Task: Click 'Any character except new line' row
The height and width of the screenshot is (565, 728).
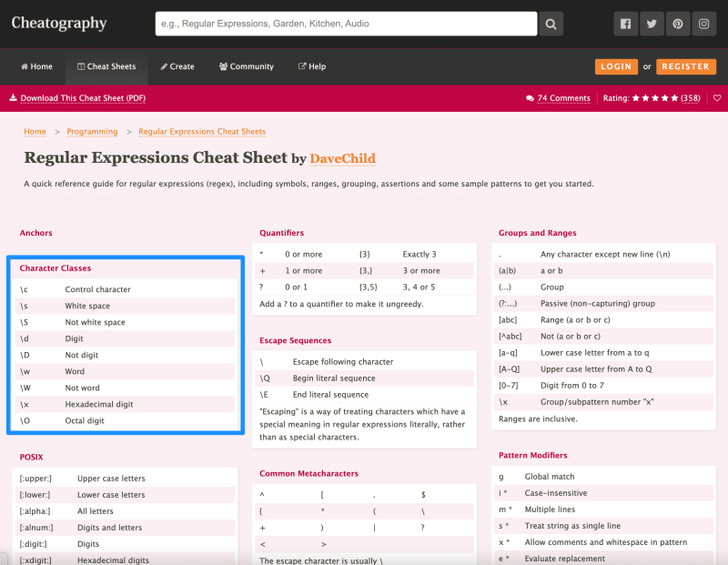Action: point(603,254)
